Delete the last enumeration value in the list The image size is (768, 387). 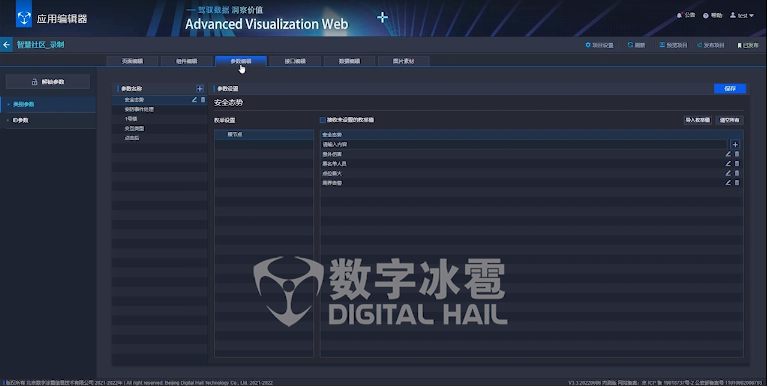[x=737, y=183]
